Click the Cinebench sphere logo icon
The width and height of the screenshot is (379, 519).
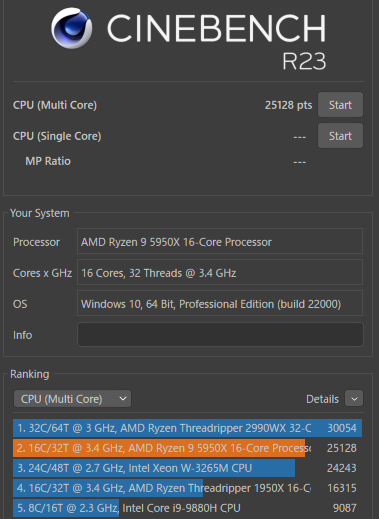coord(72,28)
